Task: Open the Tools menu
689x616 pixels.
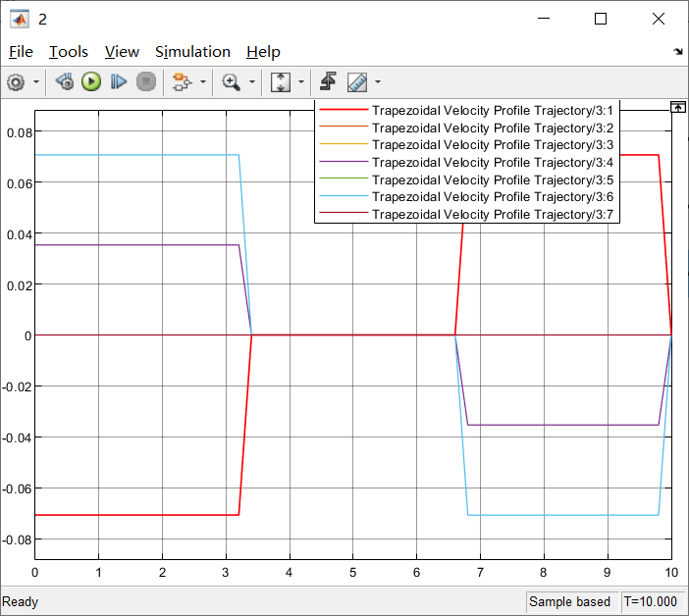Action: tap(68, 52)
